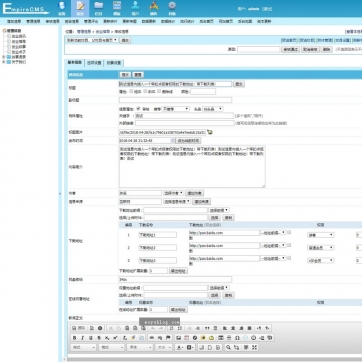Open the Other gear icon in header
The width and height of the screenshot is (362, 362).
coord(172,6)
